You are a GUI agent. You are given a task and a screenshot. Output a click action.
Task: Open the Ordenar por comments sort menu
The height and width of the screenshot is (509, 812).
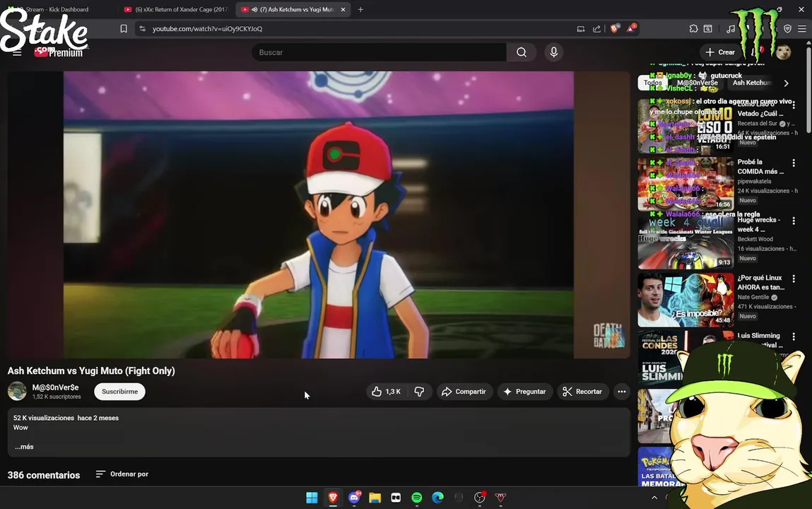click(122, 474)
